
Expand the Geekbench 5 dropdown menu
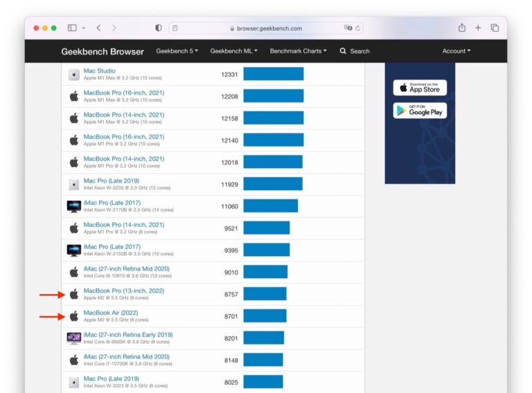177,51
